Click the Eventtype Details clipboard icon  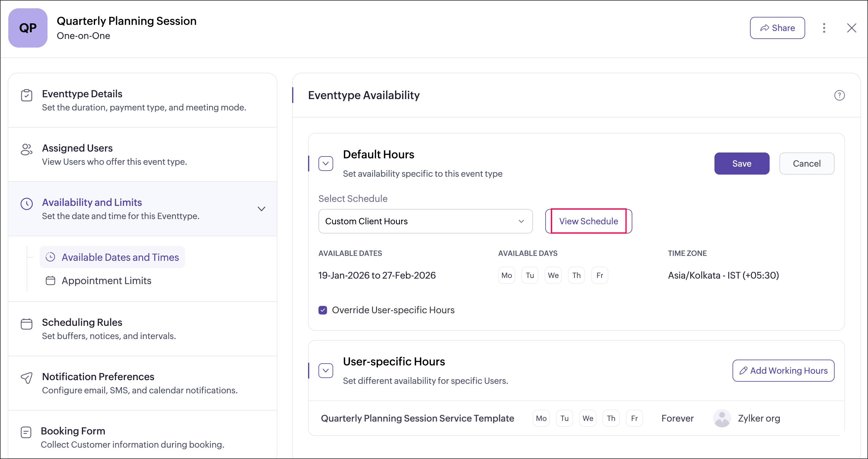pos(27,95)
